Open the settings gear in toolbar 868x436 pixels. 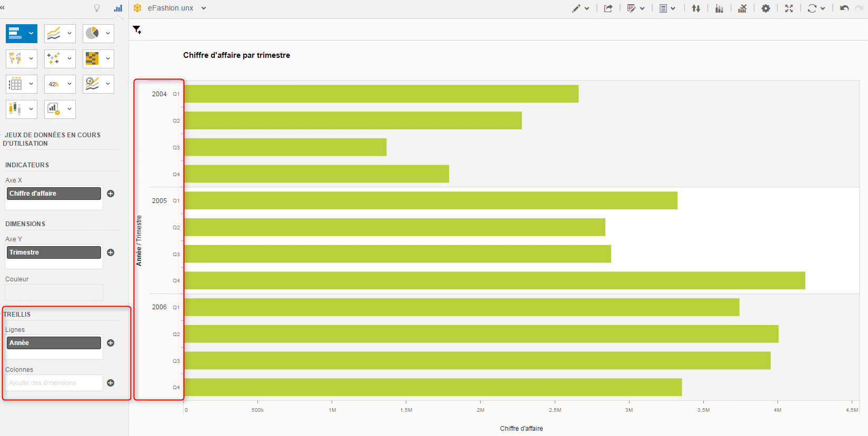click(x=765, y=8)
